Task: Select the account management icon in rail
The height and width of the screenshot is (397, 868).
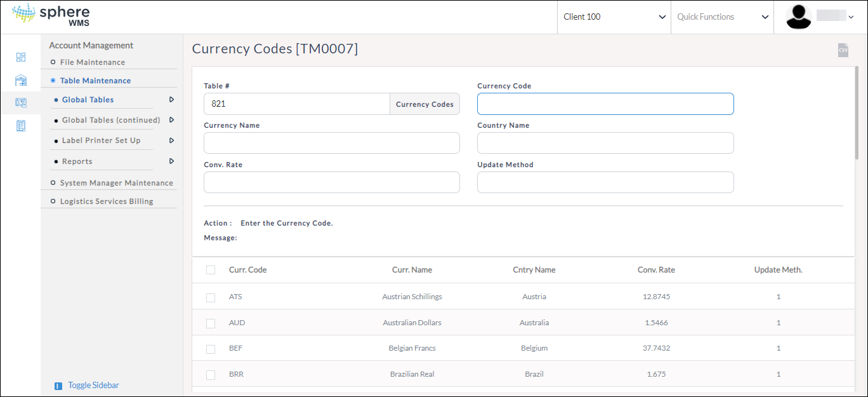Action: (21, 103)
